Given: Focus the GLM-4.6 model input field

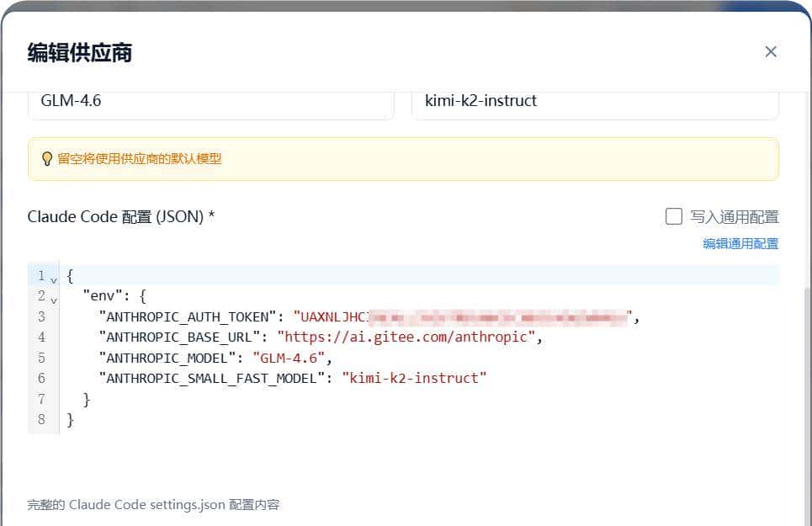Looking at the screenshot, I should pos(210,102).
